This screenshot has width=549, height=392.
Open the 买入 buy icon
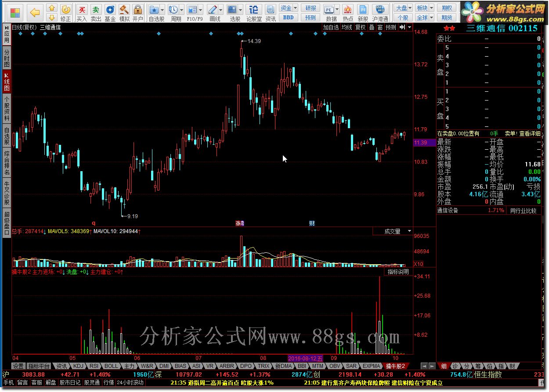pos(82,13)
